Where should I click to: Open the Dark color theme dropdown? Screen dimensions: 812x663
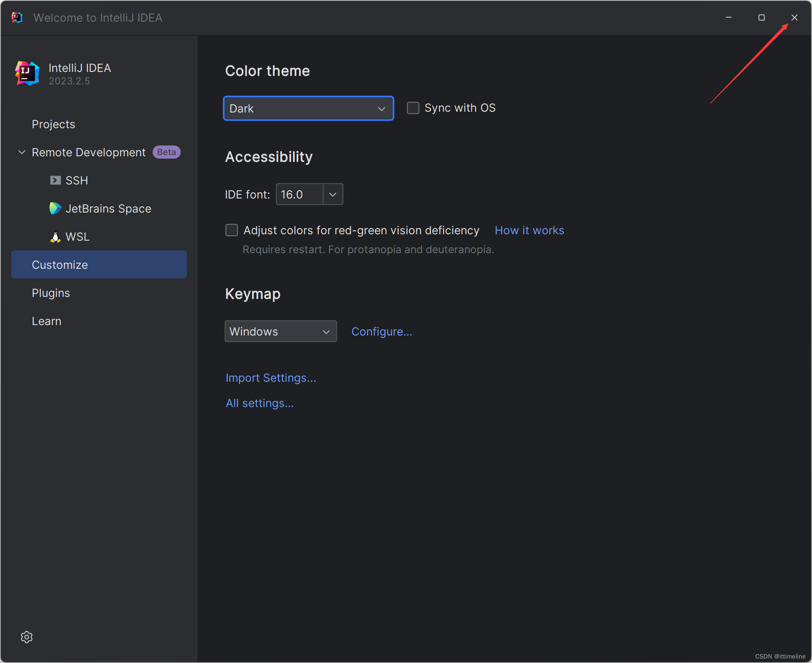[x=308, y=108]
